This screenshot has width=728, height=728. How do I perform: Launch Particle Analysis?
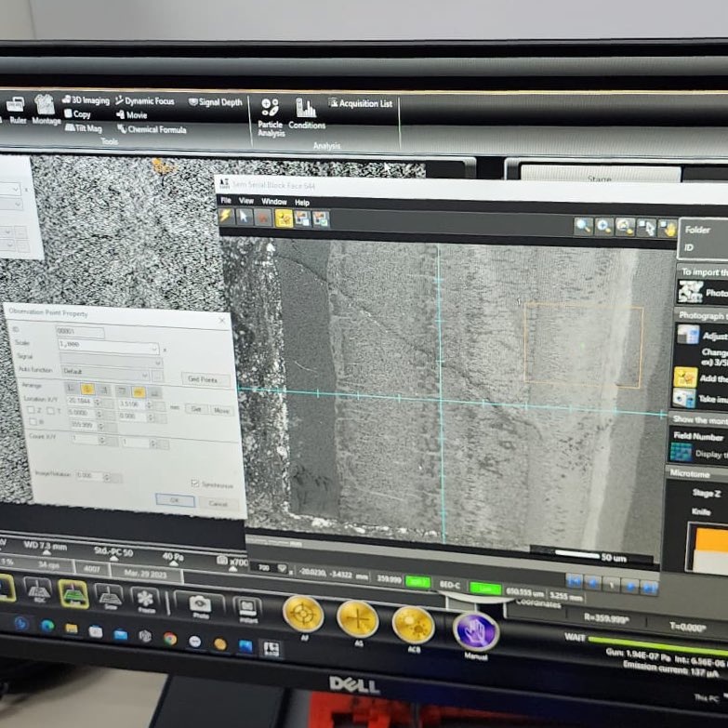[x=271, y=118]
